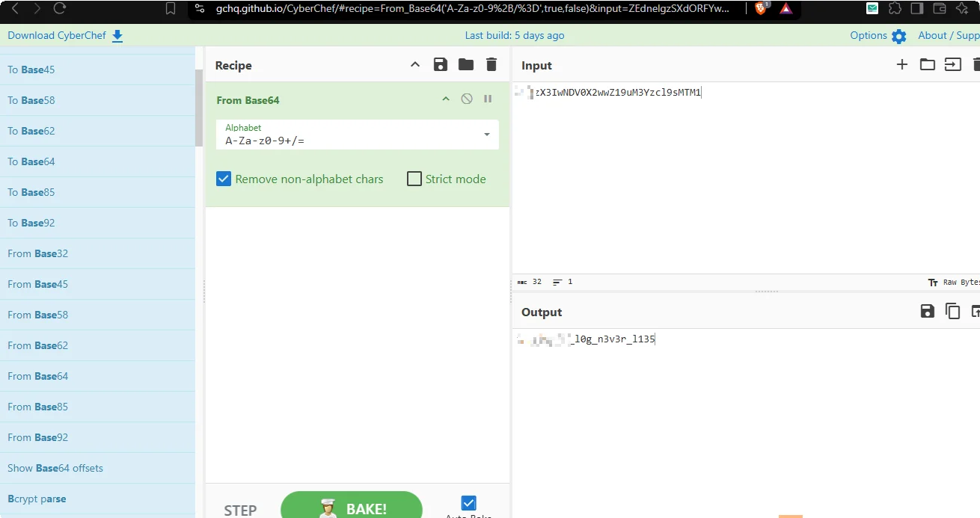Open Options gear icon
This screenshot has width=980, height=518.
tap(899, 36)
